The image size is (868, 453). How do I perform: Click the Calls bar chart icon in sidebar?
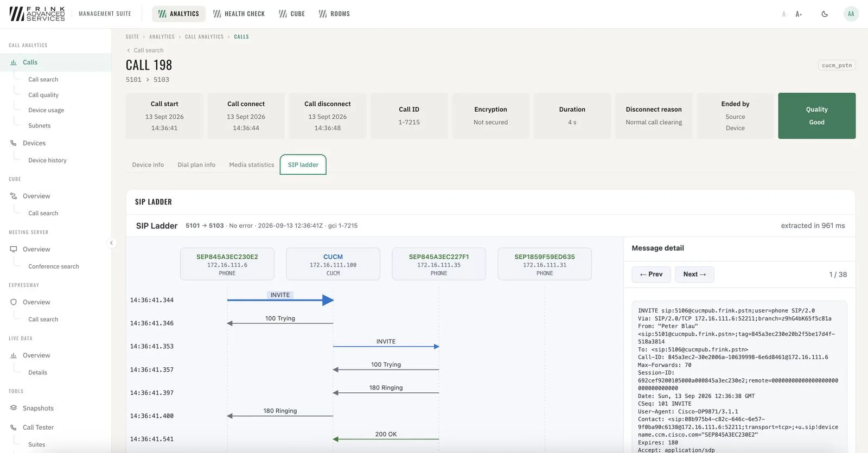click(14, 62)
